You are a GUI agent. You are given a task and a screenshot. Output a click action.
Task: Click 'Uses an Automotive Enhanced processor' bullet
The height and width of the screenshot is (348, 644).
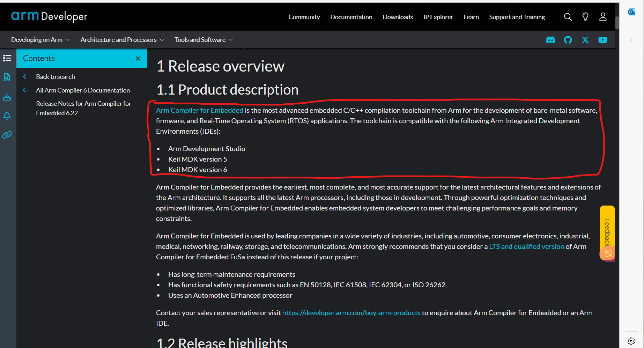click(x=230, y=295)
